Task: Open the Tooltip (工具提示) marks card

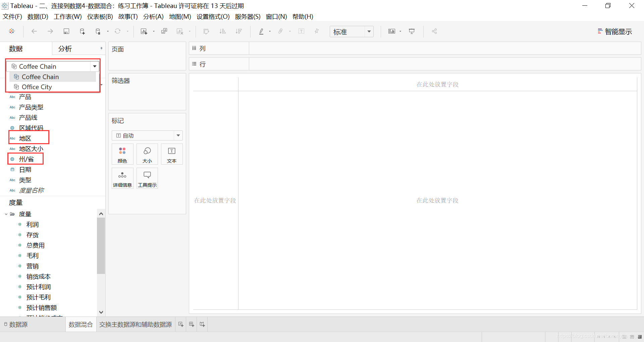Action: [x=147, y=178]
